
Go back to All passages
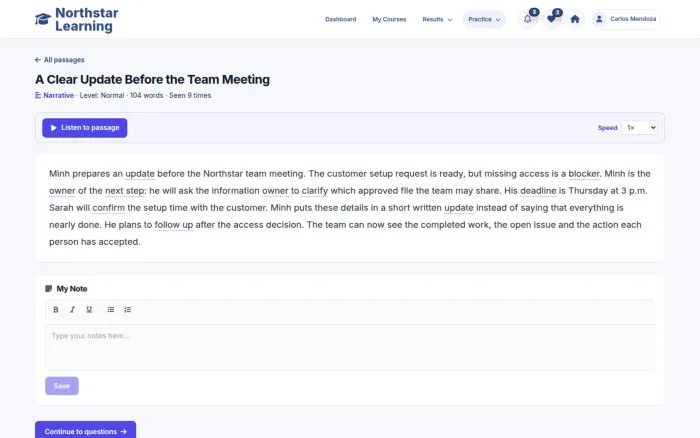[60, 60]
